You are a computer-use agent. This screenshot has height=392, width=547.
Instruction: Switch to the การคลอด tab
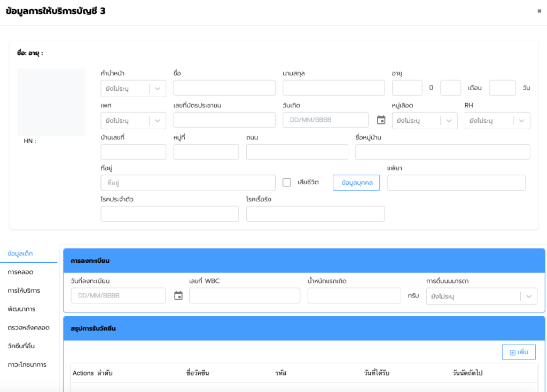click(x=21, y=272)
